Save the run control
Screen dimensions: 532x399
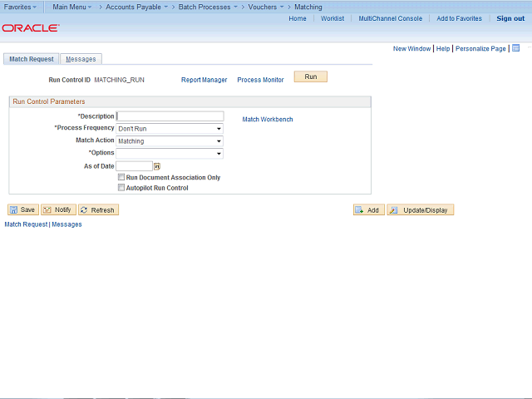(x=23, y=209)
